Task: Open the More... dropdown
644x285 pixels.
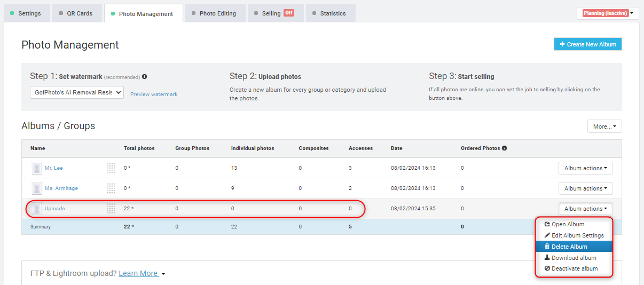Action: pyautogui.click(x=604, y=126)
